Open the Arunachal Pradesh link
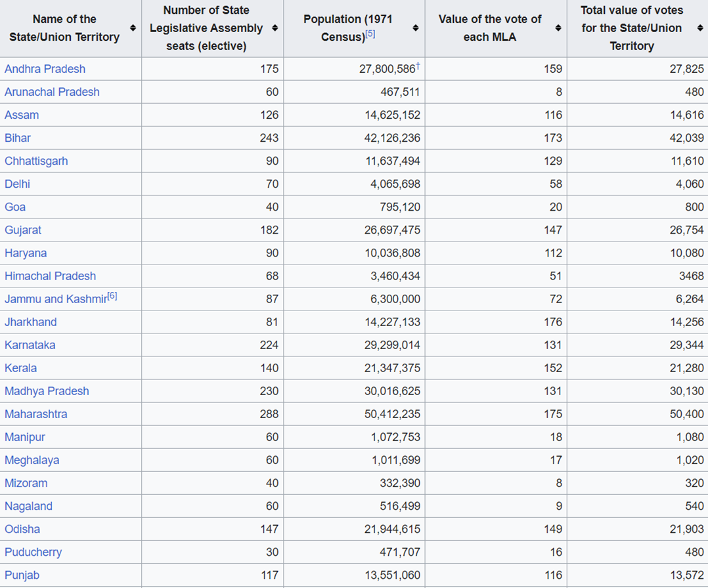Screen dimensions: 708x588 click(52, 92)
